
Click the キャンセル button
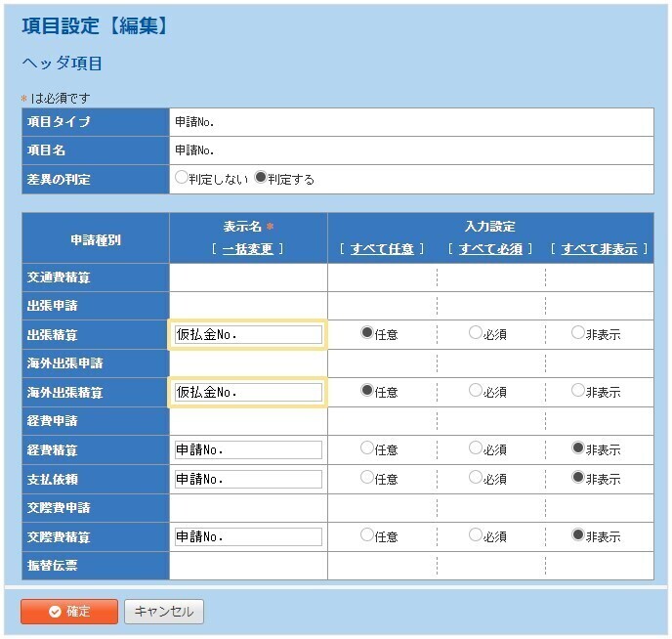(x=164, y=612)
